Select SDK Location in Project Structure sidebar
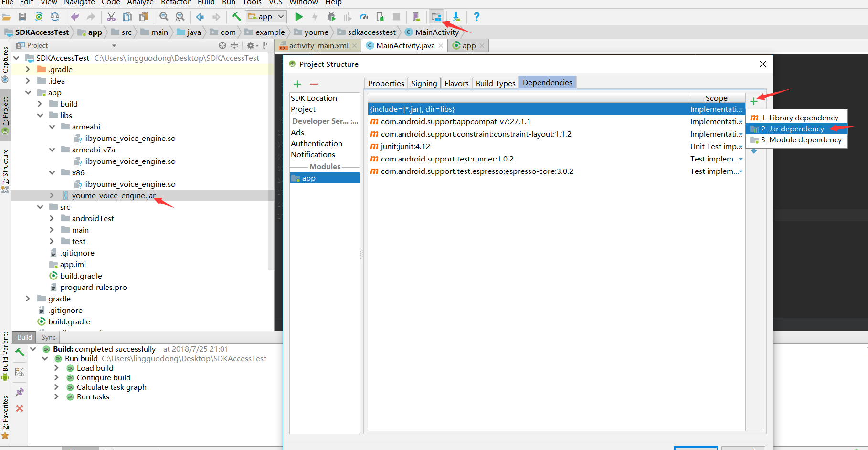The width and height of the screenshot is (868, 450). [314, 98]
